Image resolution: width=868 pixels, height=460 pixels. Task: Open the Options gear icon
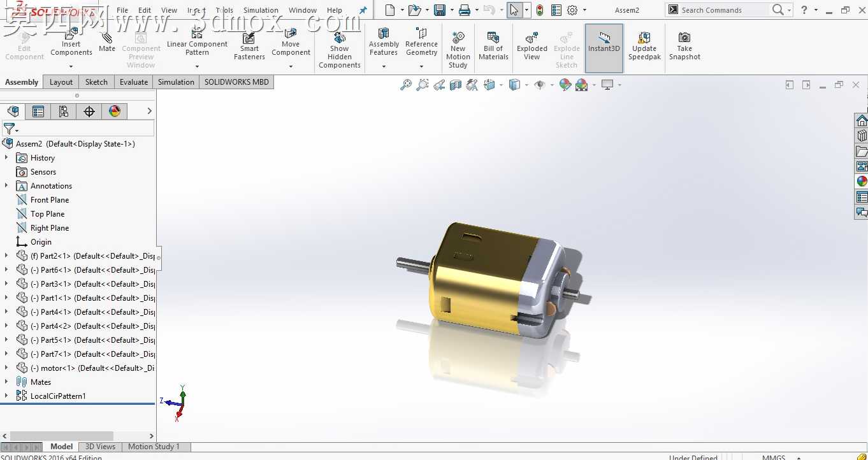tap(572, 10)
